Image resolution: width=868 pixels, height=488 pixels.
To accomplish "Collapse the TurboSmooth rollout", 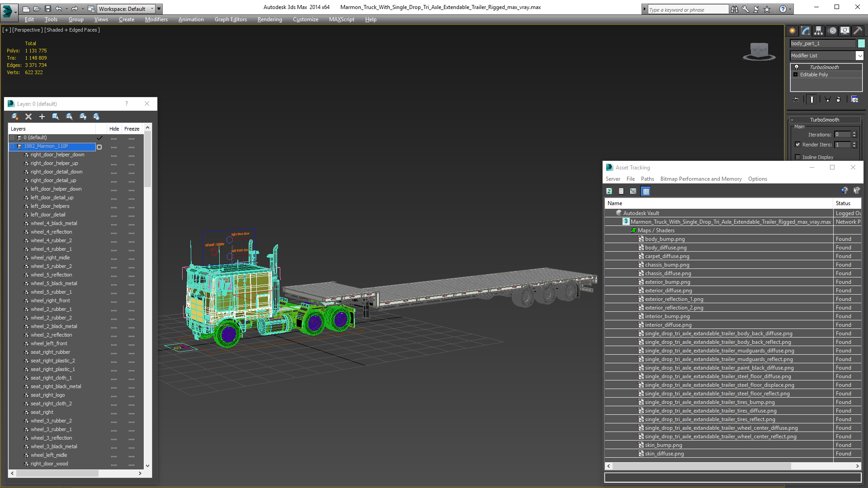I will [x=792, y=120].
